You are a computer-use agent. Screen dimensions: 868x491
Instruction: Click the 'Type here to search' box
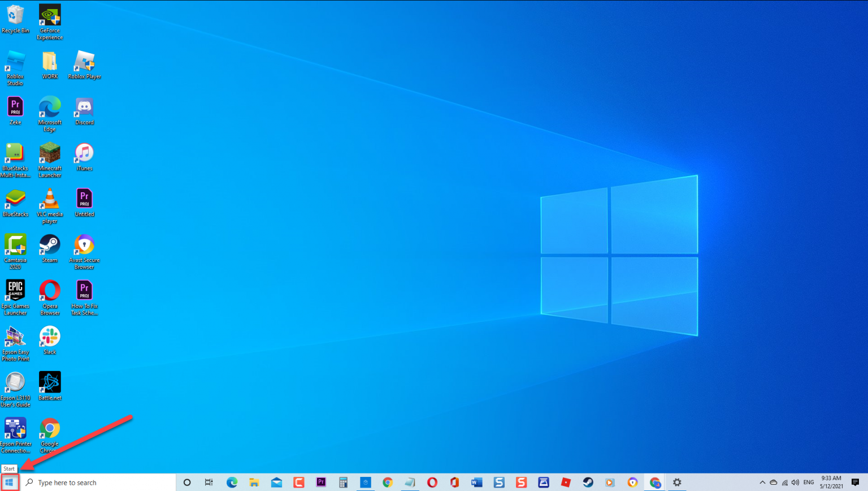(x=98, y=483)
